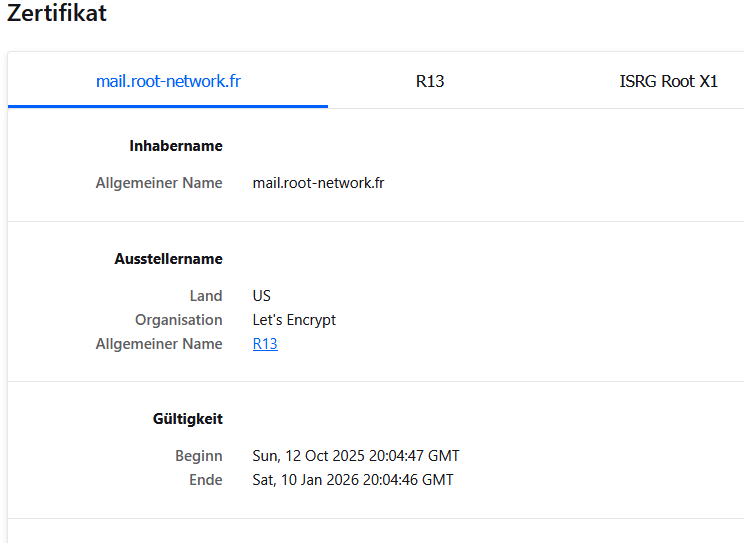
Task: Select the country value US
Action: [x=262, y=296]
